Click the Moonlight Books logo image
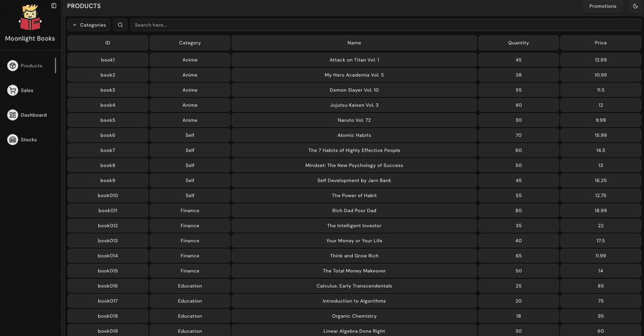The height and width of the screenshot is (336, 644). click(30, 17)
